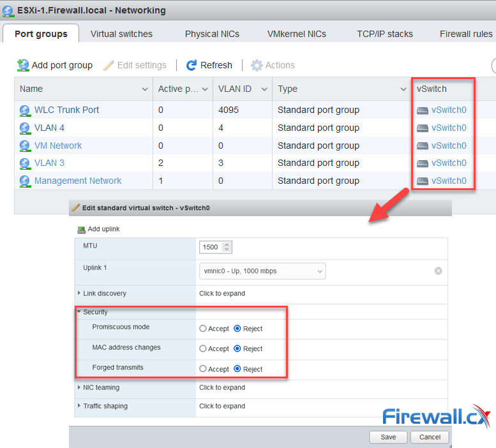Click the WLC Trunk Port globe icon
The height and width of the screenshot is (448, 496).
(x=25, y=110)
